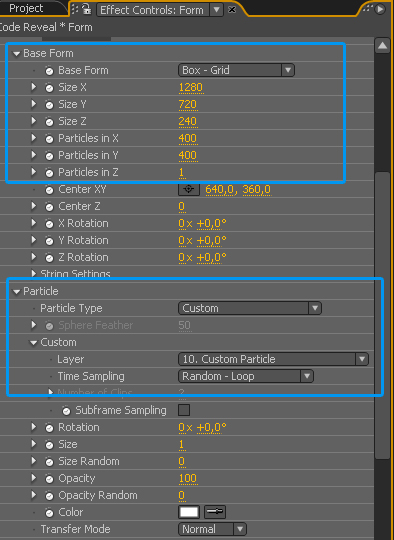Expand the Opacity property
The width and height of the screenshot is (394, 540).
(x=33, y=478)
